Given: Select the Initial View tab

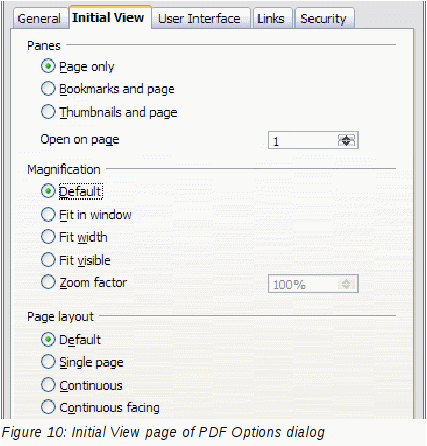Looking at the screenshot, I should coord(110,17).
